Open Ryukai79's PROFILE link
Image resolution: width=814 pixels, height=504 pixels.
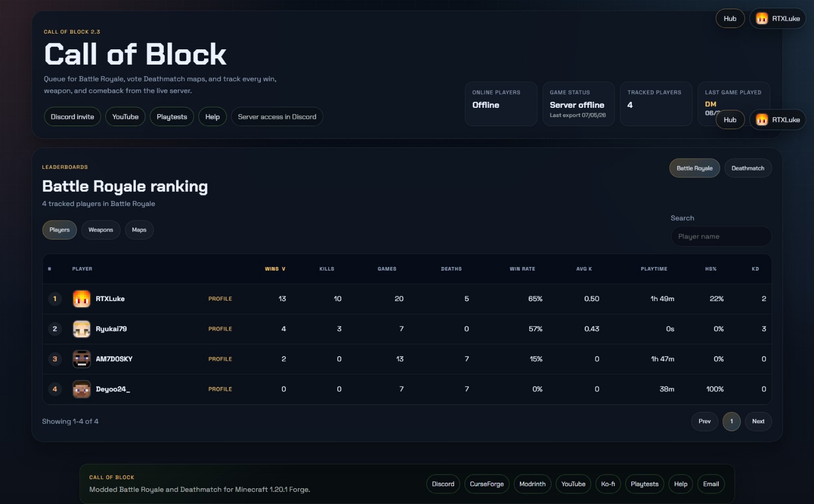[x=220, y=329]
